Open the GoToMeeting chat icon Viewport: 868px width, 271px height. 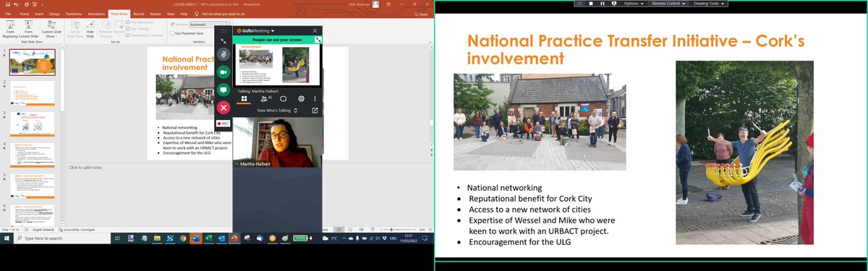point(284,99)
